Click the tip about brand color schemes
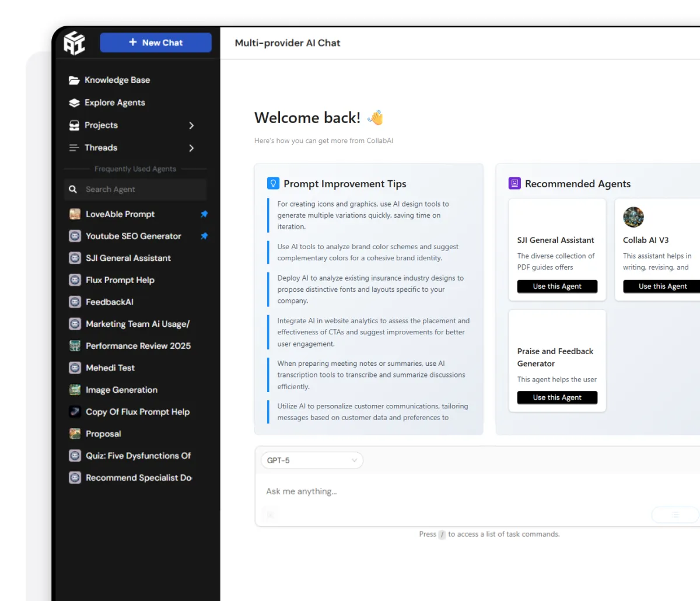700x601 pixels. tap(368, 253)
